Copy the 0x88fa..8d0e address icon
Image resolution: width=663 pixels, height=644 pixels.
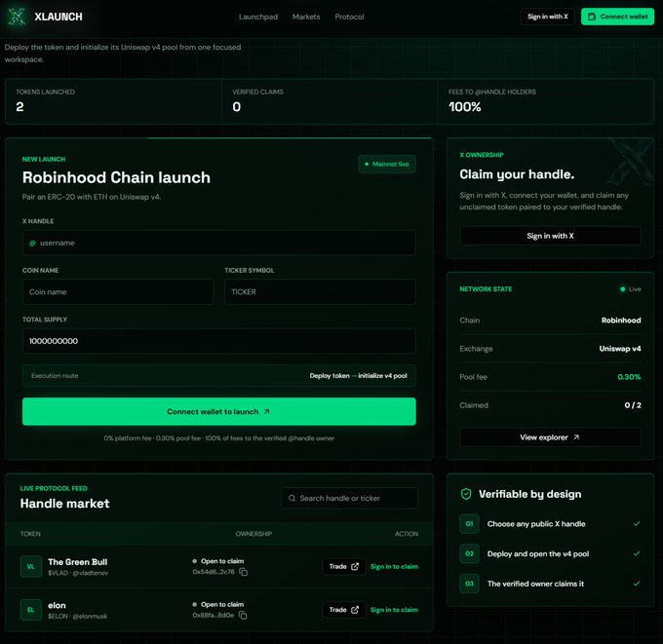tap(243, 616)
